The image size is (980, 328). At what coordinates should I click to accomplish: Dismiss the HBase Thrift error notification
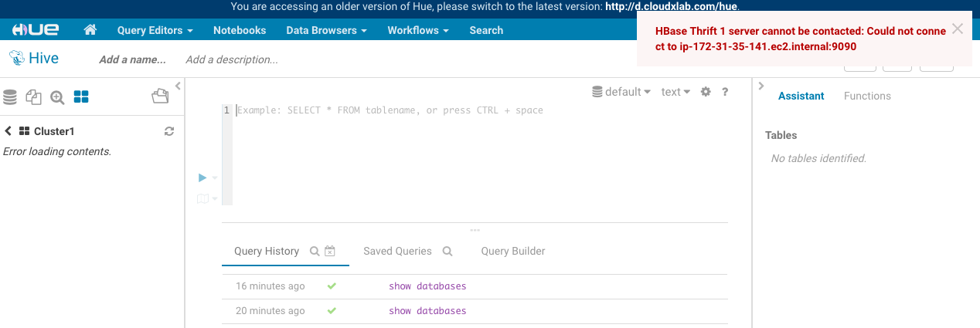pyautogui.click(x=958, y=29)
